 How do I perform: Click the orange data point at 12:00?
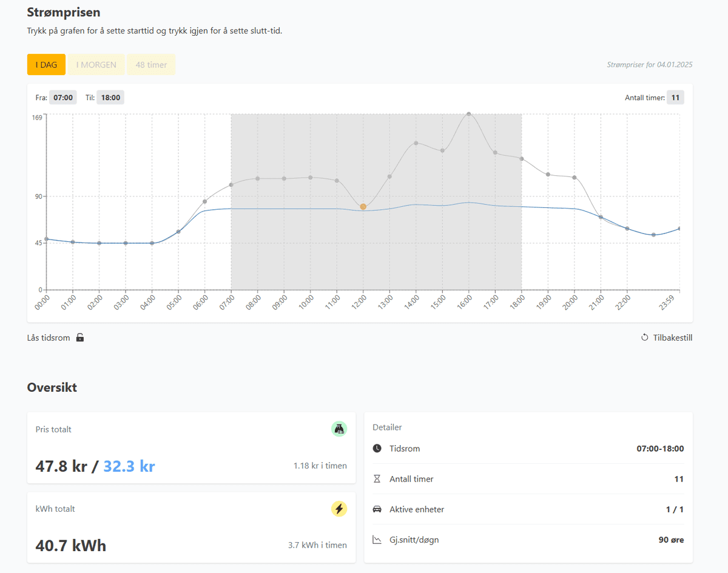point(363,207)
